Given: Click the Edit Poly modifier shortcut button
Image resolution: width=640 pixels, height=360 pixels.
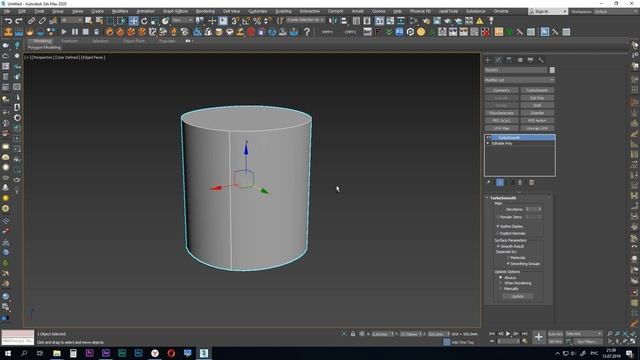Looking at the screenshot, I should pyautogui.click(x=537, y=98).
